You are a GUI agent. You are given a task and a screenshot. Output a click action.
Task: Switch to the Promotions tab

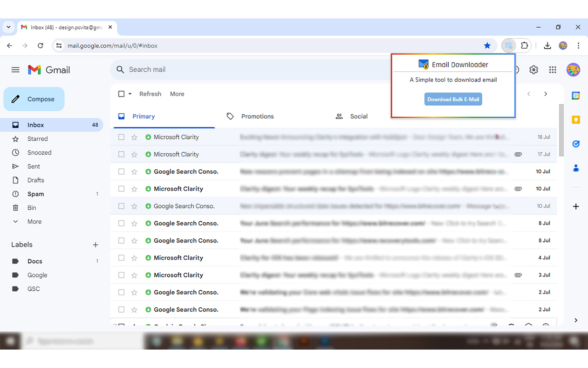pyautogui.click(x=257, y=116)
